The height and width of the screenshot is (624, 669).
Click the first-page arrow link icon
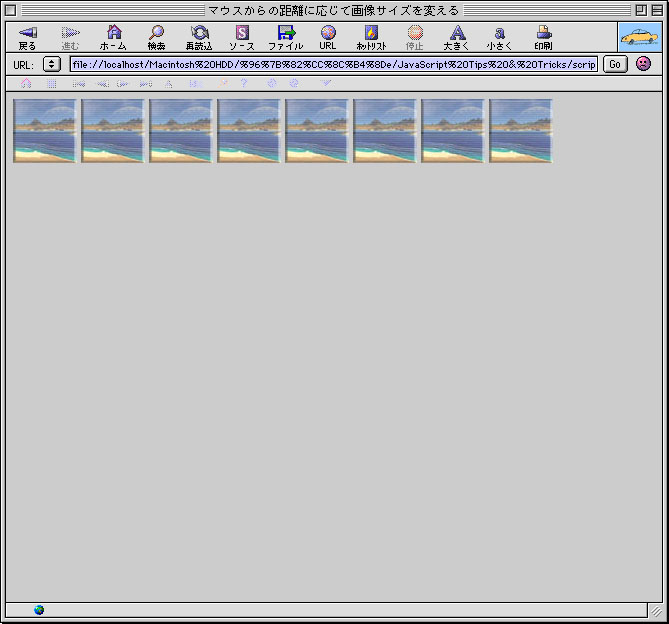coord(79,84)
